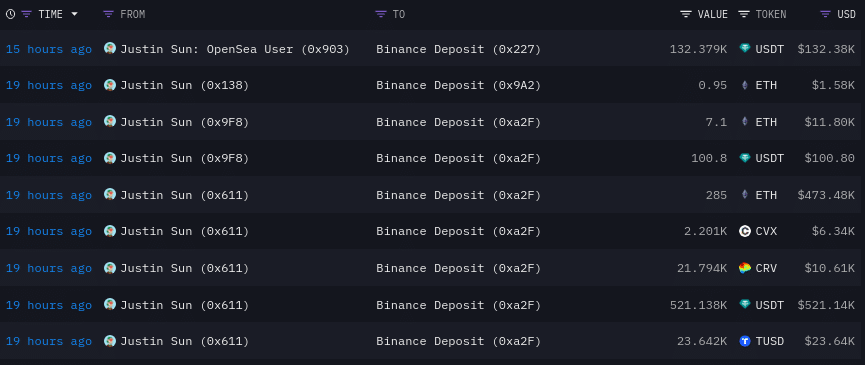Image resolution: width=865 pixels, height=365 pixels.
Task: Open the '15 hours ago' transaction link
Action: [49, 49]
